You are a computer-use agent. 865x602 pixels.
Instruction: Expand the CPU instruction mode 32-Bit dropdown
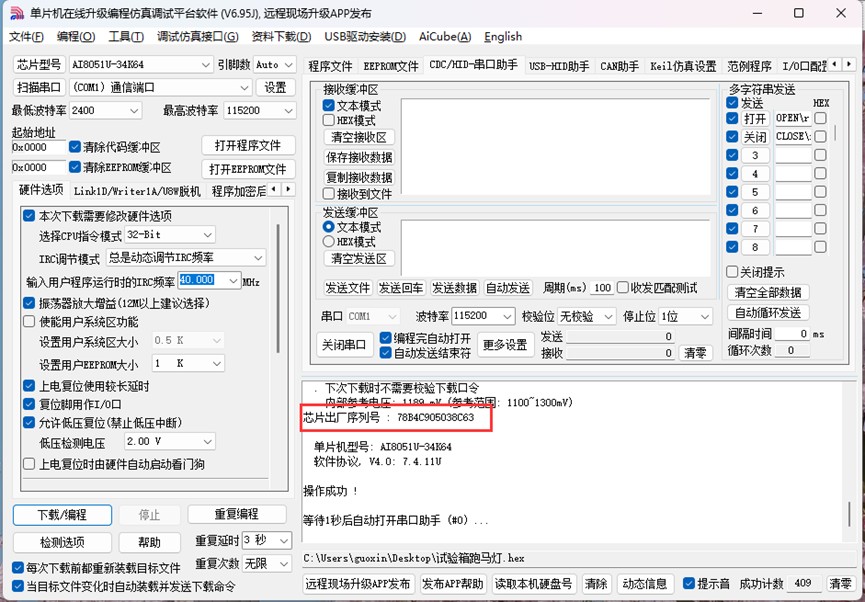pyautogui.click(x=207, y=235)
